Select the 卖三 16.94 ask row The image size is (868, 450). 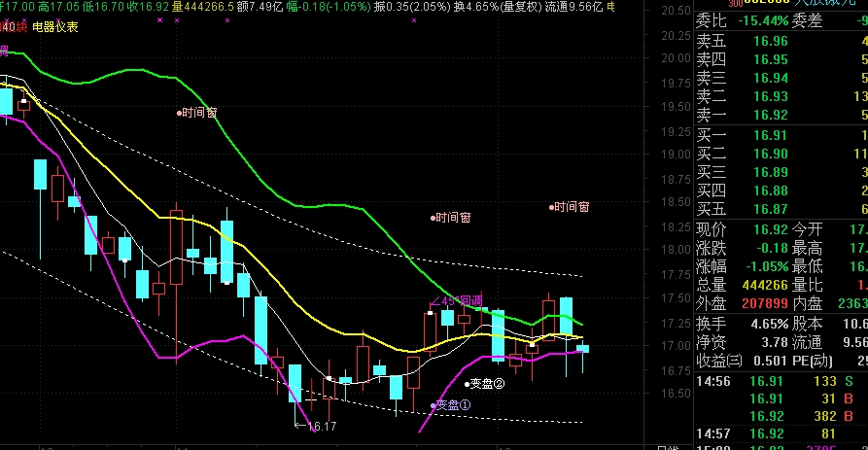(781, 78)
